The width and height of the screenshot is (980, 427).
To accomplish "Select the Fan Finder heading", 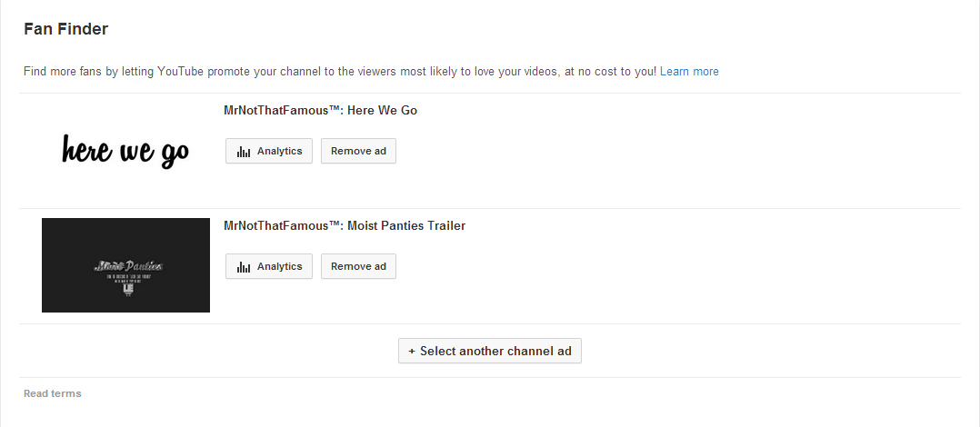I will (x=65, y=29).
